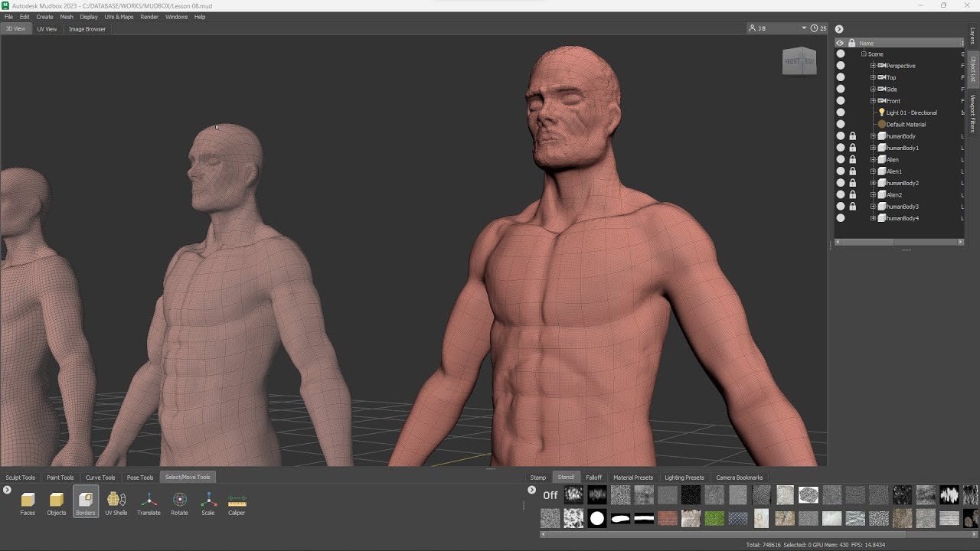980x551 pixels.
Task: Open the Paint Tools tab
Action: click(60, 478)
